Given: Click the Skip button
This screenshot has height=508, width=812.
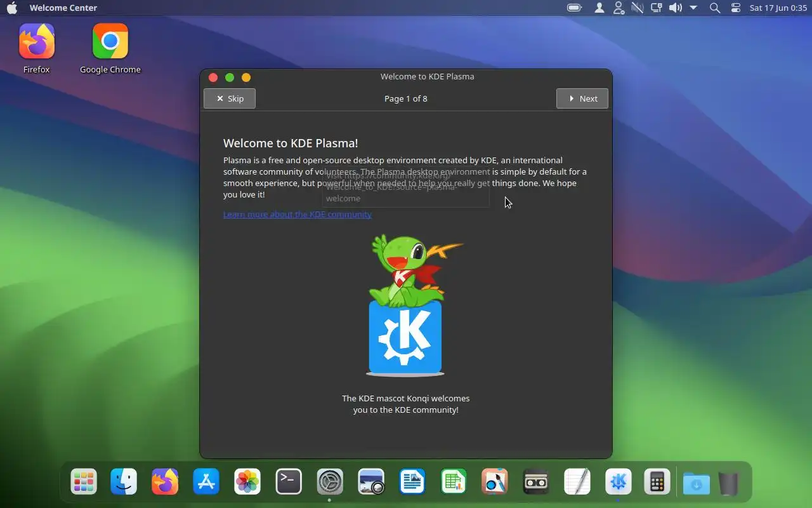Looking at the screenshot, I should click(x=230, y=98).
